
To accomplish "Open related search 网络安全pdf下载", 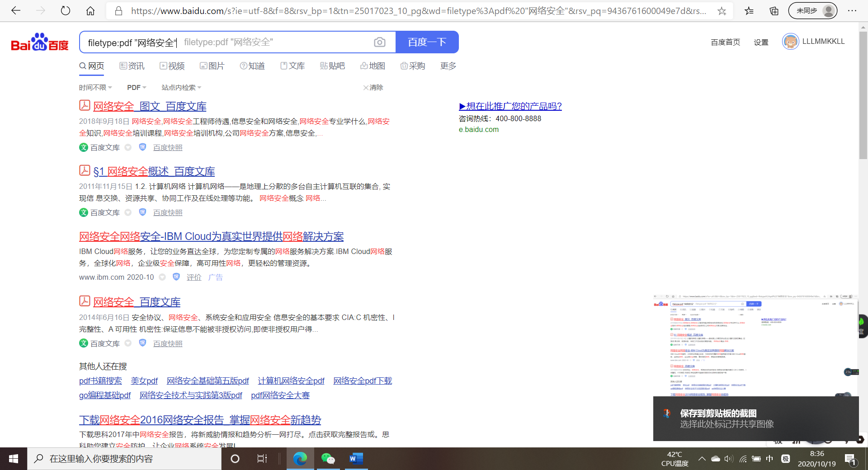I will (363, 381).
